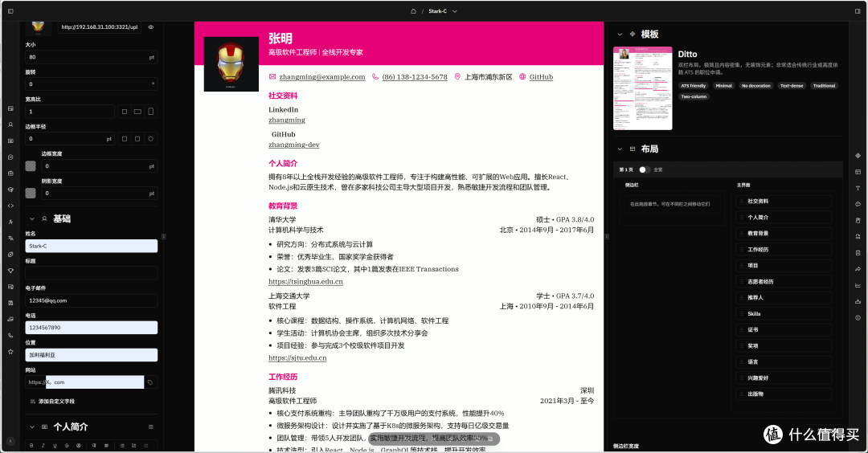Open sharing settings via arrow icon

point(858,269)
